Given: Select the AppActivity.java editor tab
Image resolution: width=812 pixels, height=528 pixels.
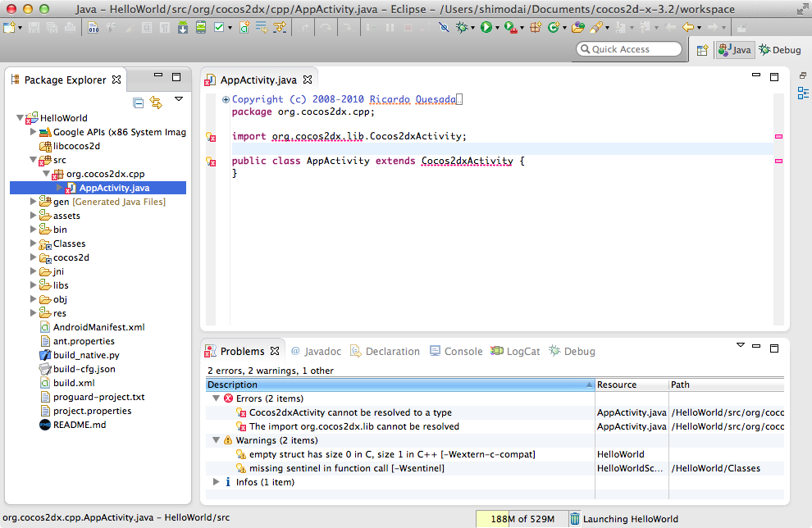Looking at the screenshot, I should [x=258, y=80].
